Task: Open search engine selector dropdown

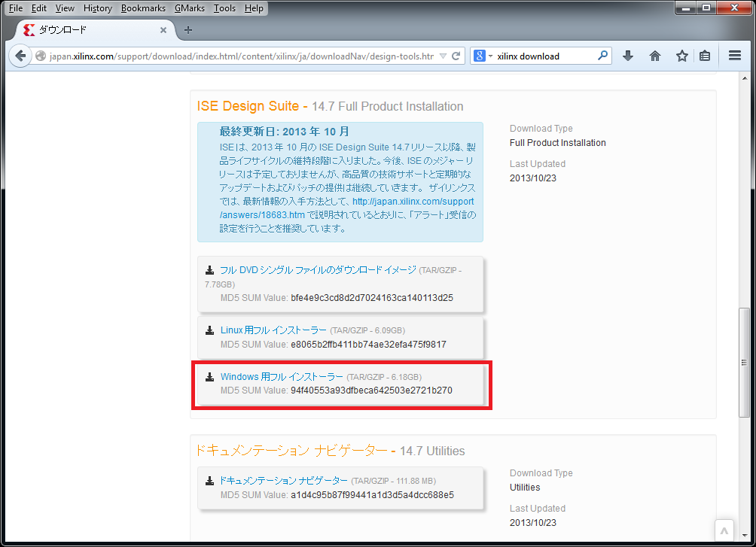Action: pos(490,56)
